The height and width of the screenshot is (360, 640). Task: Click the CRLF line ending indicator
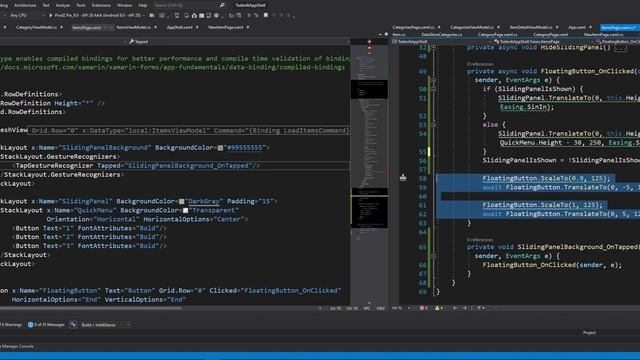(380, 308)
